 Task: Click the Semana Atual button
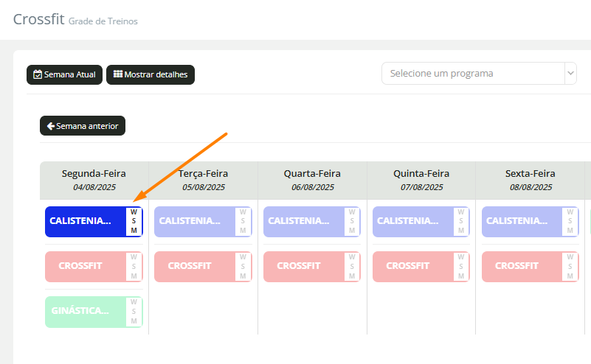pyautogui.click(x=64, y=74)
